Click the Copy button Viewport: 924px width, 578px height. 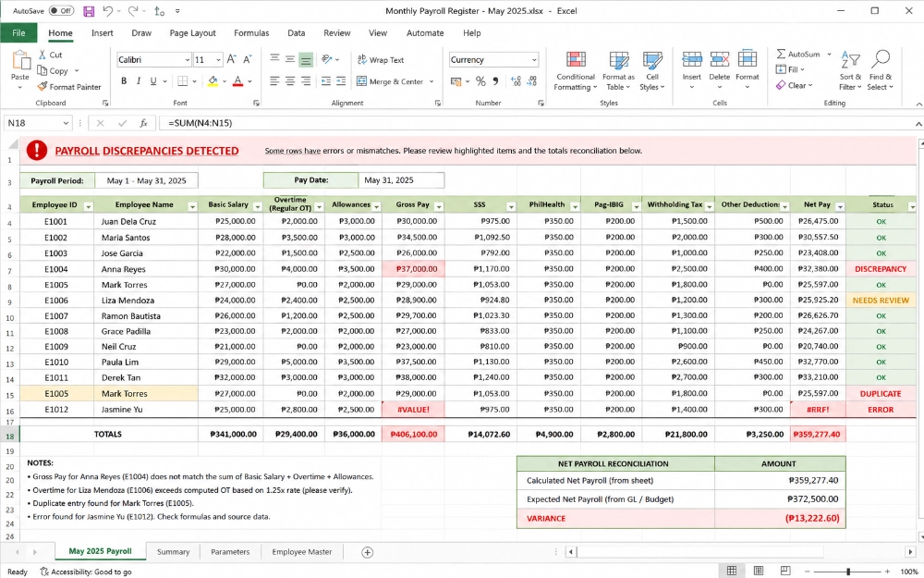click(53, 71)
